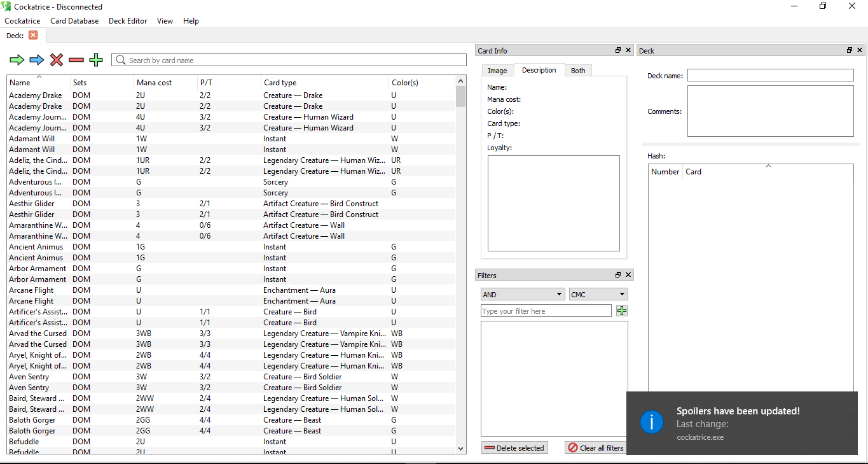Decrement selected card count
Viewport: 868px width, 464px height.
(x=76, y=60)
